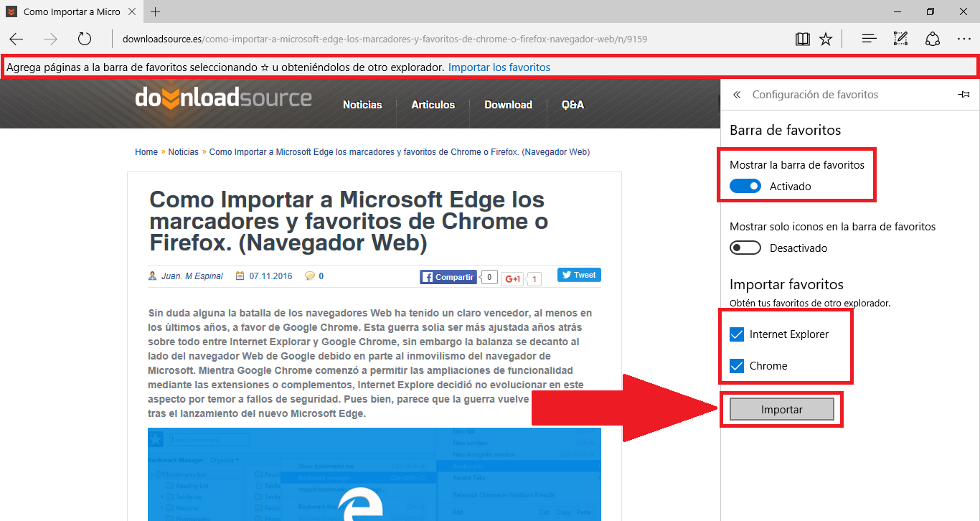Image resolution: width=980 pixels, height=521 pixels.
Task: Click the comments bubble icon
Action: coord(309,276)
